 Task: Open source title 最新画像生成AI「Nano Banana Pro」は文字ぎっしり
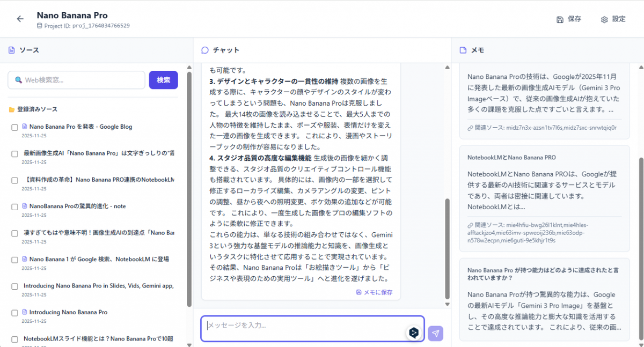point(99,153)
